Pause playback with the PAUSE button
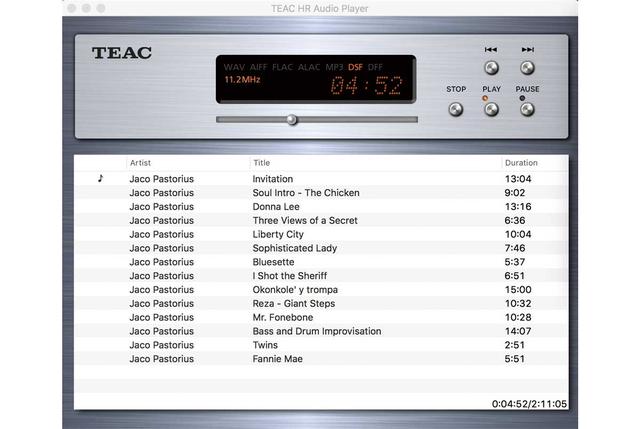 click(x=527, y=109)
